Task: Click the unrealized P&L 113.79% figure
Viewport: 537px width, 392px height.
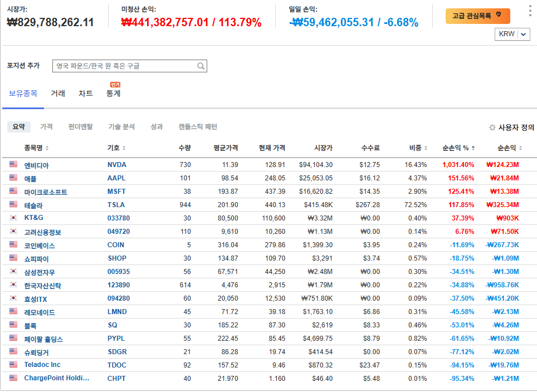Action: [240, 22]
